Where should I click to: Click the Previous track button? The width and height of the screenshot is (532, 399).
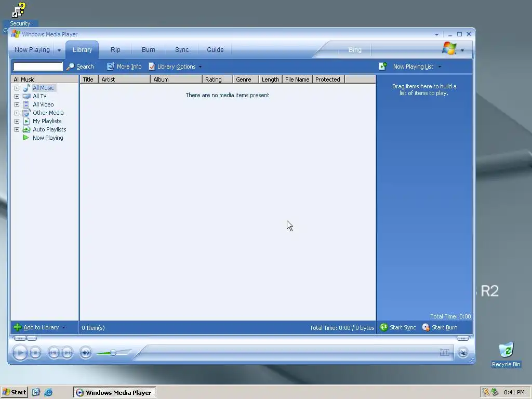[54, 353]
